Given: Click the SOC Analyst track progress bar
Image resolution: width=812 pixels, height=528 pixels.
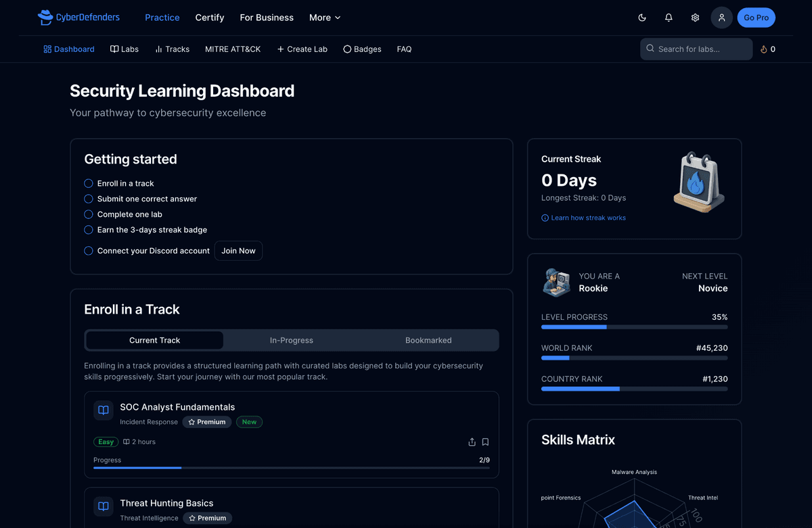Looking at the screenshot, I should tap(292, 467).
